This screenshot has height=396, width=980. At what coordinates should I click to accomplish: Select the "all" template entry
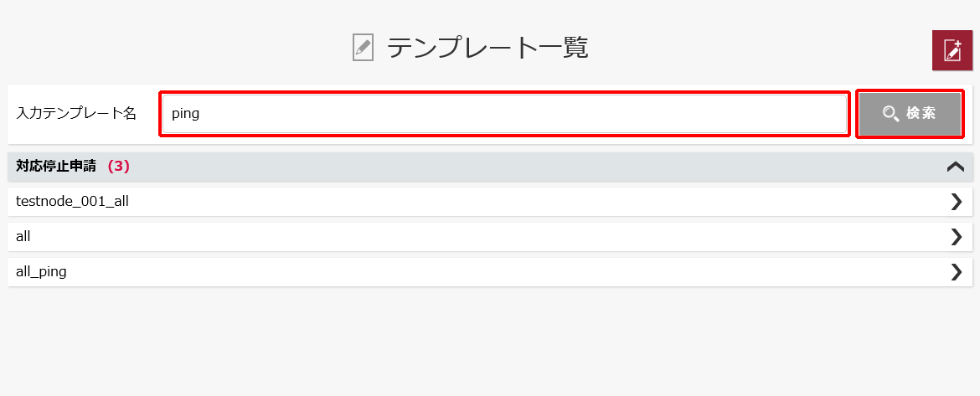click(23, 236)
